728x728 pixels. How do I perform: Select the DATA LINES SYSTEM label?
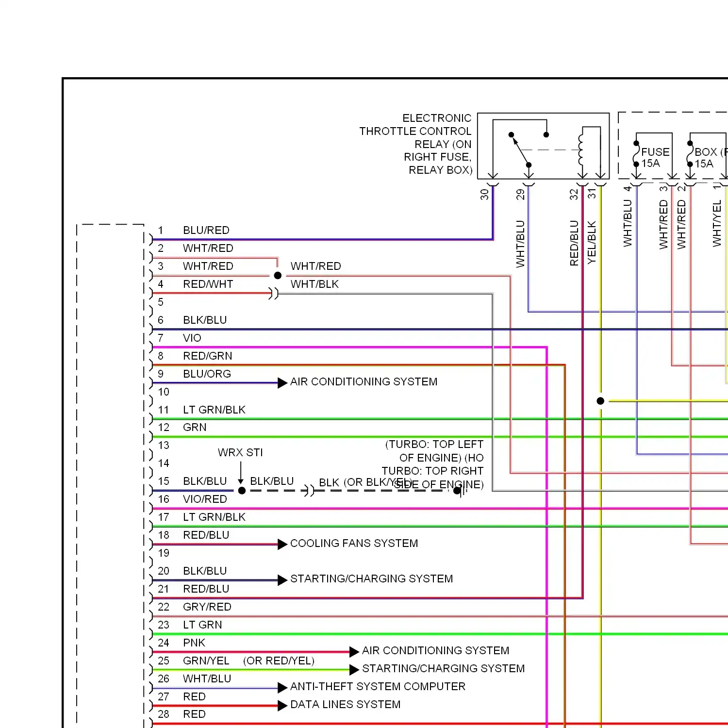click(346, 704)
